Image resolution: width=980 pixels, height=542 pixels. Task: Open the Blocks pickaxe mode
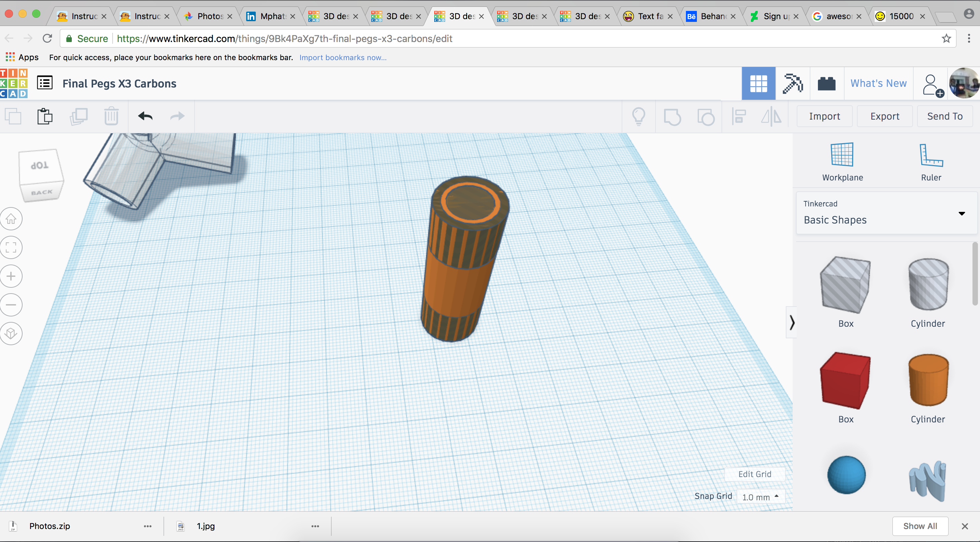point(793,84)
